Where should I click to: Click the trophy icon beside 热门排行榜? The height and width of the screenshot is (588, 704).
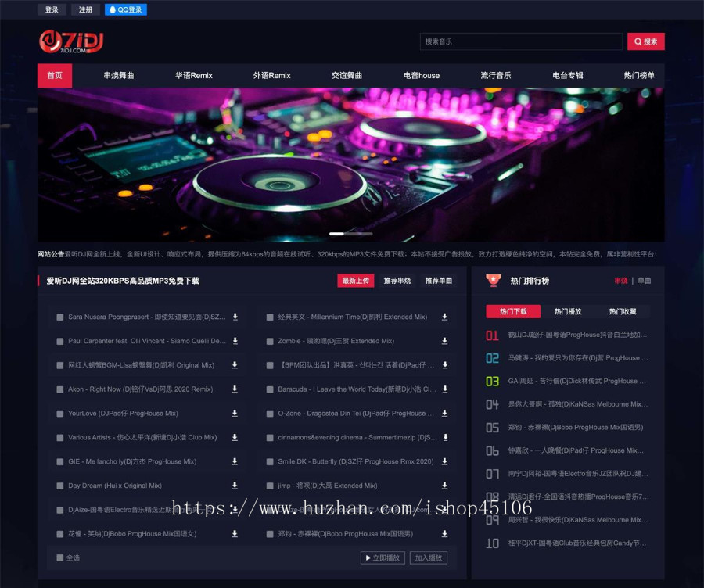point(494,280)
